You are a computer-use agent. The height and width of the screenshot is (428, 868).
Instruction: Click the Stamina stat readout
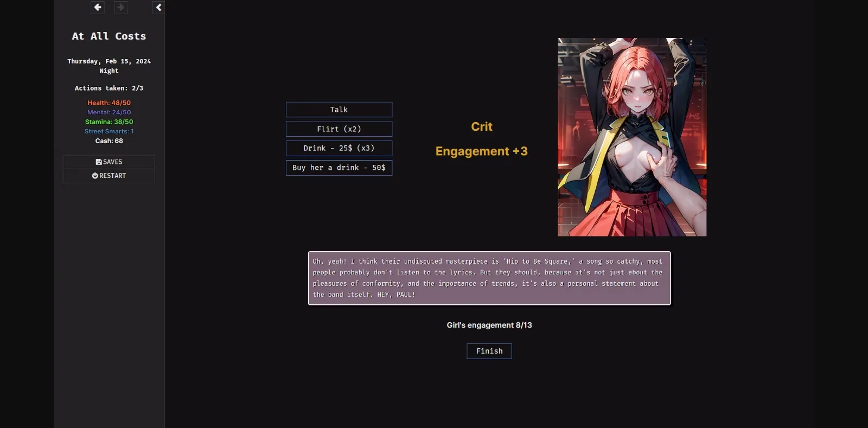tap(109, 122)
